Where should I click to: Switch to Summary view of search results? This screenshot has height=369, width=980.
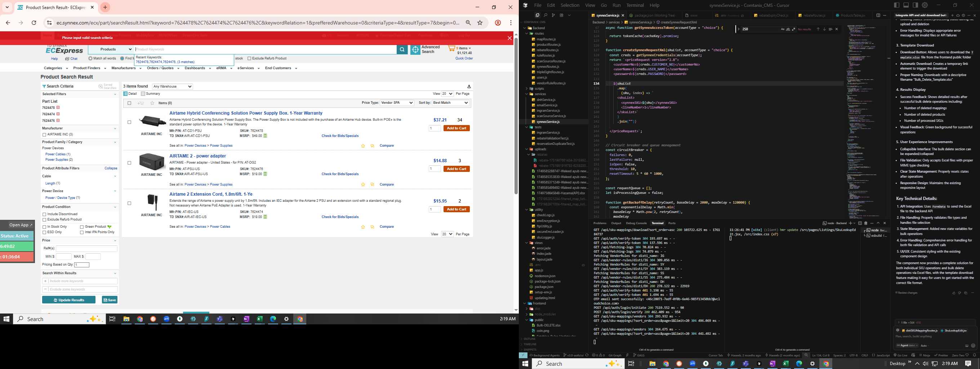click(151, 94)
